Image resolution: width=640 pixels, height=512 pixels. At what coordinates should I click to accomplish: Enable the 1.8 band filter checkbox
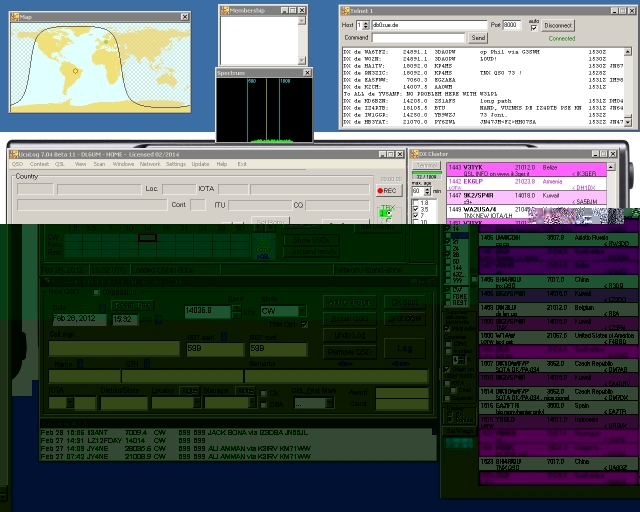(x=418, y=203)
